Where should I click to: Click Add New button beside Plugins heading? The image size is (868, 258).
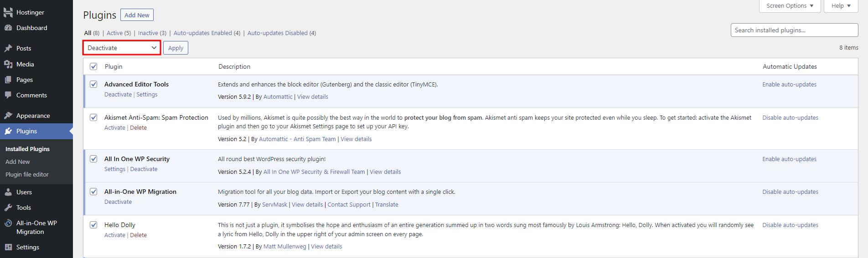[x=137, y=15]
